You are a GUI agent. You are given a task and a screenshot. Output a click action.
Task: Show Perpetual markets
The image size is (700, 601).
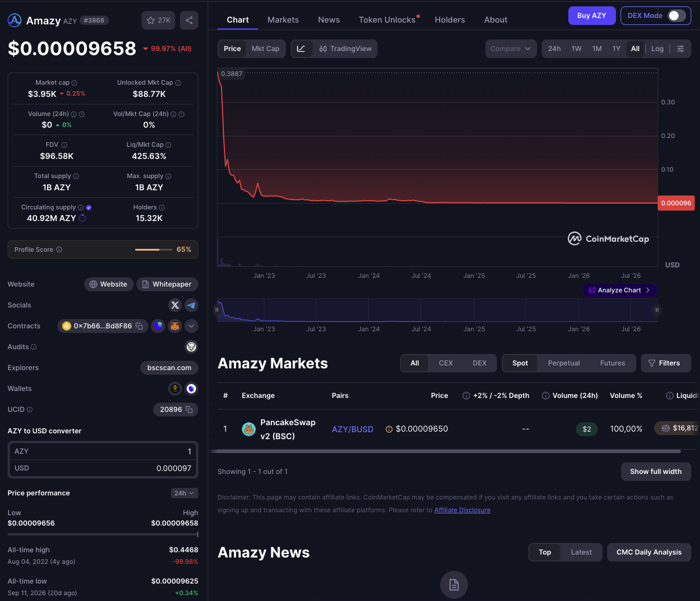point(564,363)
